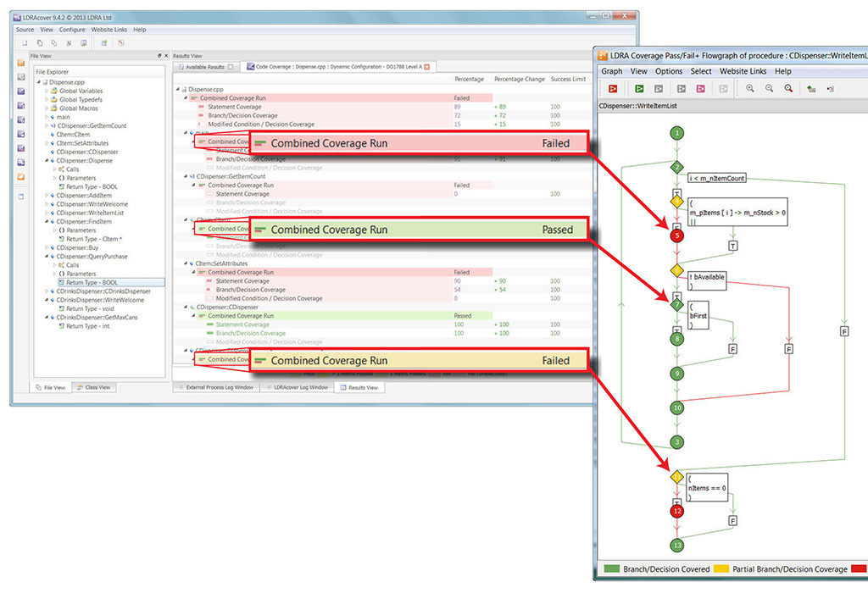Select green node 9 in the flowgraph
The width and height of the screenshot is (868, 593).
(676, 374)
